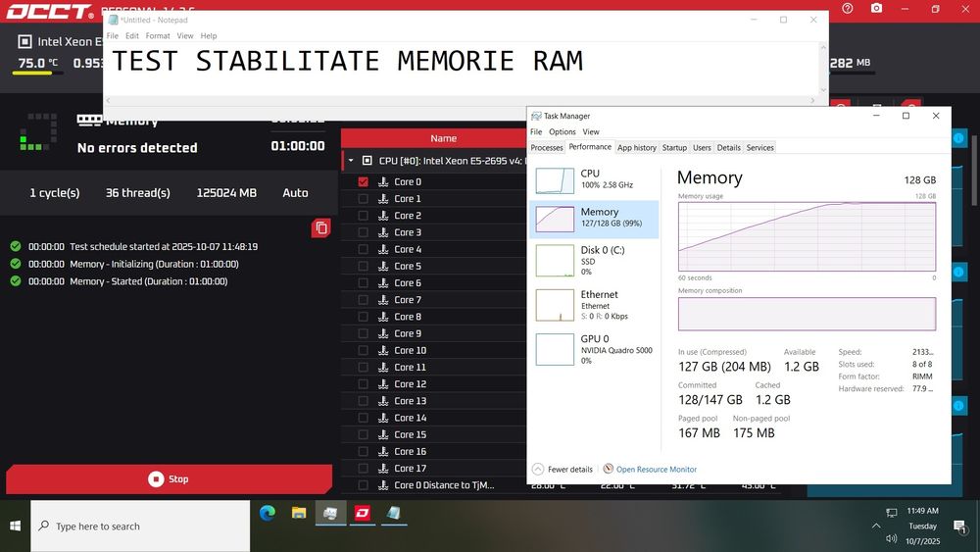
Task: Show hidden system tray icons
Action: tap(875, 527)
